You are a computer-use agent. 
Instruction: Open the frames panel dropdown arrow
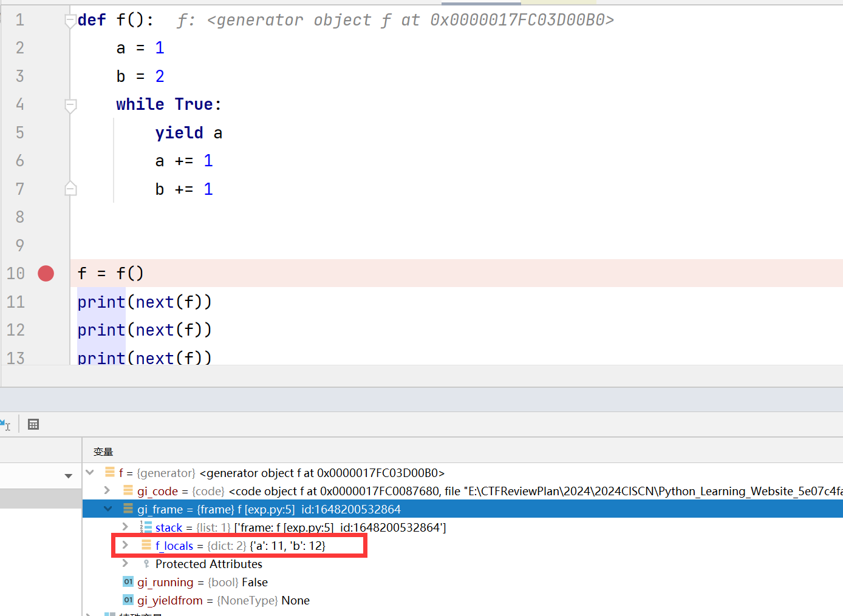pyautogui.click(x=69, y=476)
